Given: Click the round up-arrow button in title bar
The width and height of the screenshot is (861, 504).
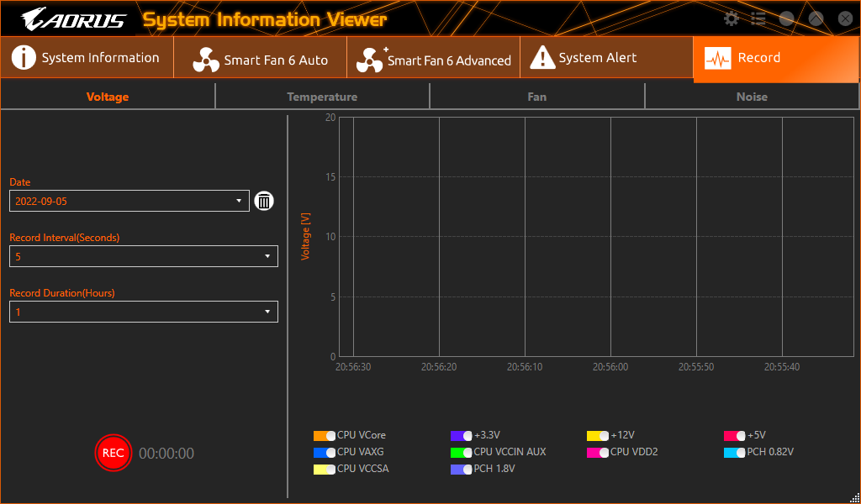Looking at the screenshot, I should (816, 18).
